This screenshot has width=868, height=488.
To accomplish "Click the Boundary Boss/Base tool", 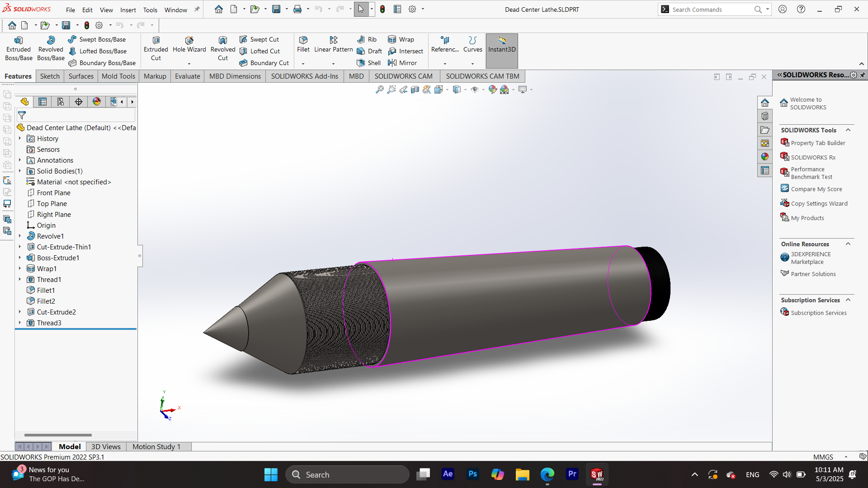I will pyautogui.click(x=102, y=63).
